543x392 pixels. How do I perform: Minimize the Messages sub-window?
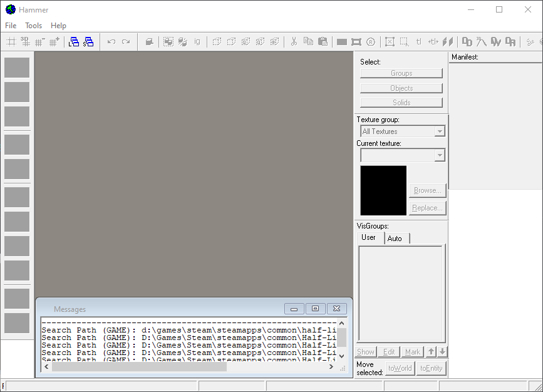pos(294,309)
